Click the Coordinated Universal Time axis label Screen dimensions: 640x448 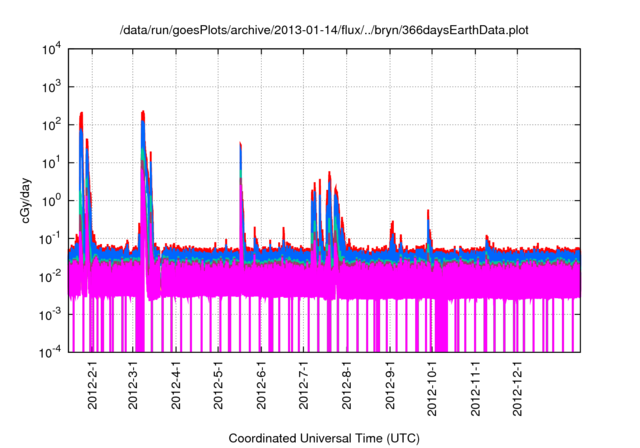point(323,438)
